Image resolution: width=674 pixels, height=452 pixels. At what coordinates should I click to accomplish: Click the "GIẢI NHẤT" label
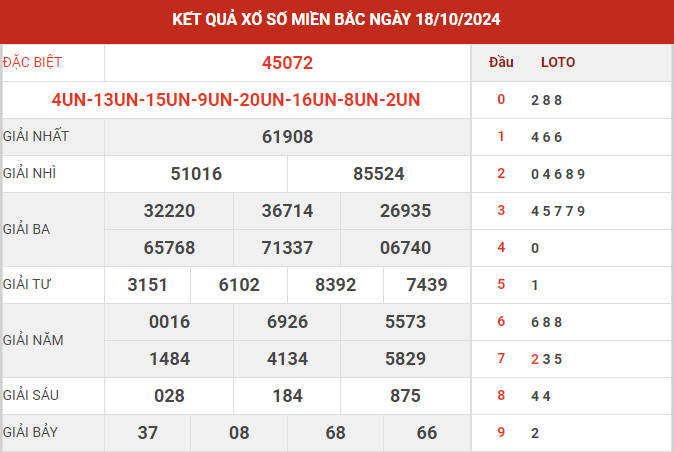pos(36,136)
